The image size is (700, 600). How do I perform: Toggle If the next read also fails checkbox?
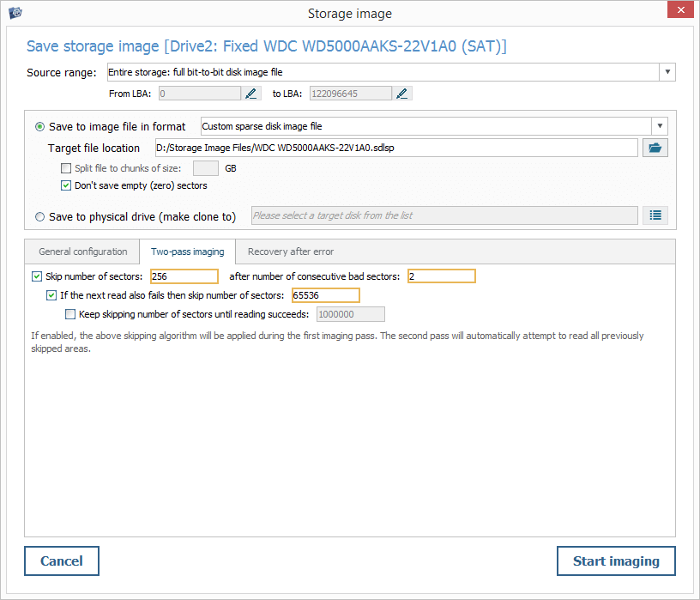tap(51, 295)
